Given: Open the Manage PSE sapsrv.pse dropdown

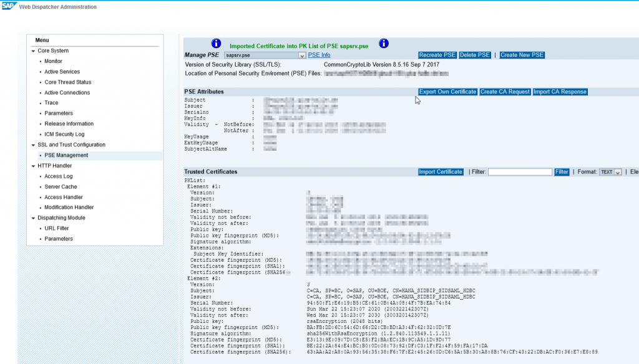Looking at the screenshot, I should click(265, 55).
